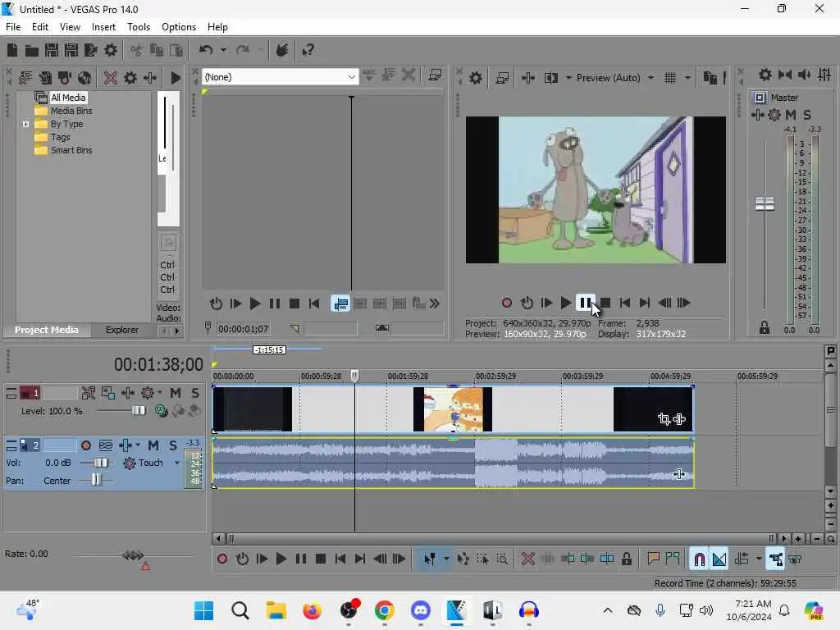The image size is (840, 630).
Task: Click the Event Pan/Crop icon on video clip
Action: point(664,419)
